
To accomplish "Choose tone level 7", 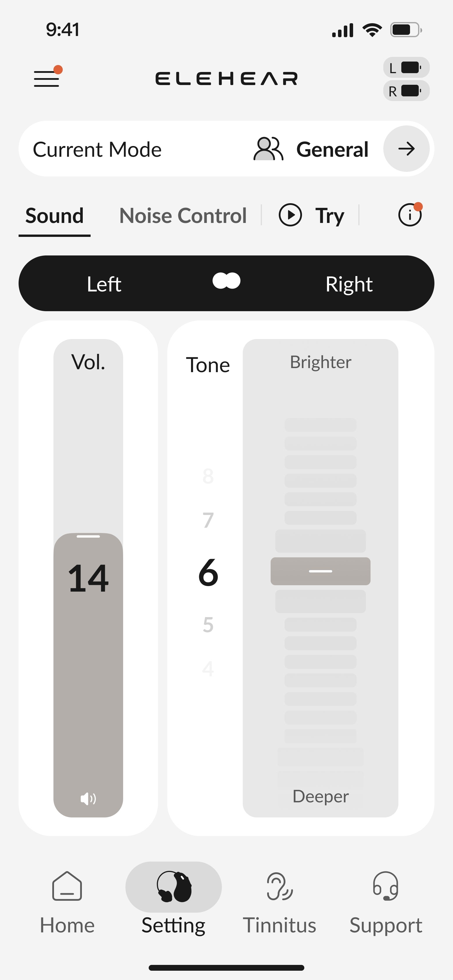I will pyautogui.click(x=208, y=520).
